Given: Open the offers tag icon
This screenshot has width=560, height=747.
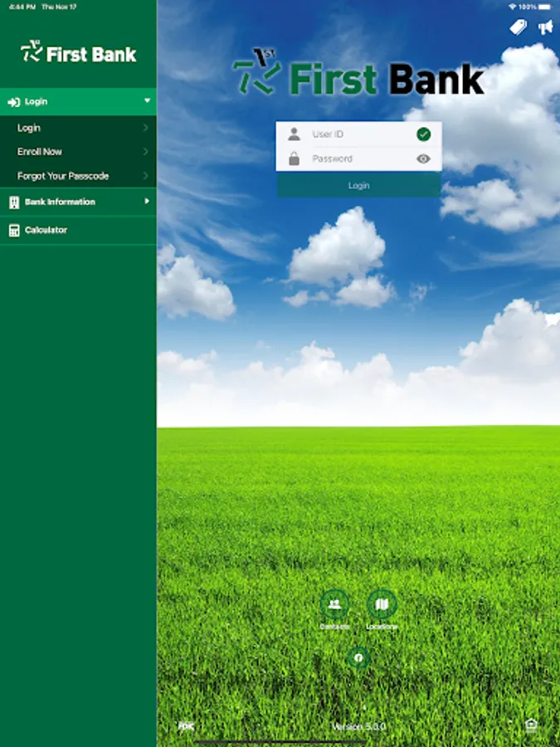Looking at the screenshot, I should tap(518, 27).
